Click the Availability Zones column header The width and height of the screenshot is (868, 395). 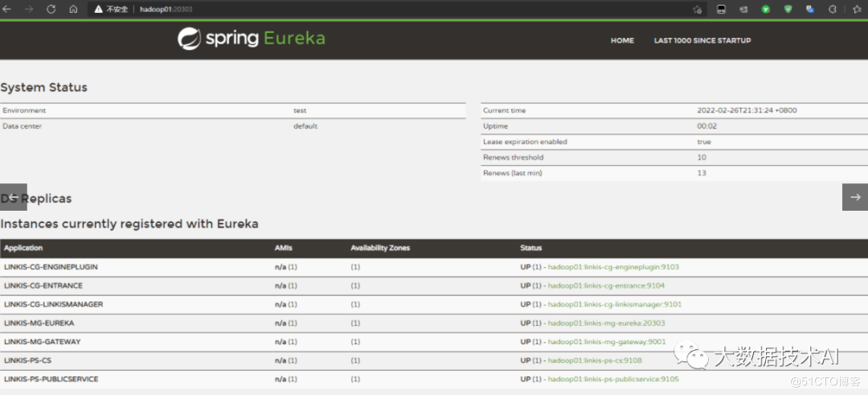click(x=380, y=249)
